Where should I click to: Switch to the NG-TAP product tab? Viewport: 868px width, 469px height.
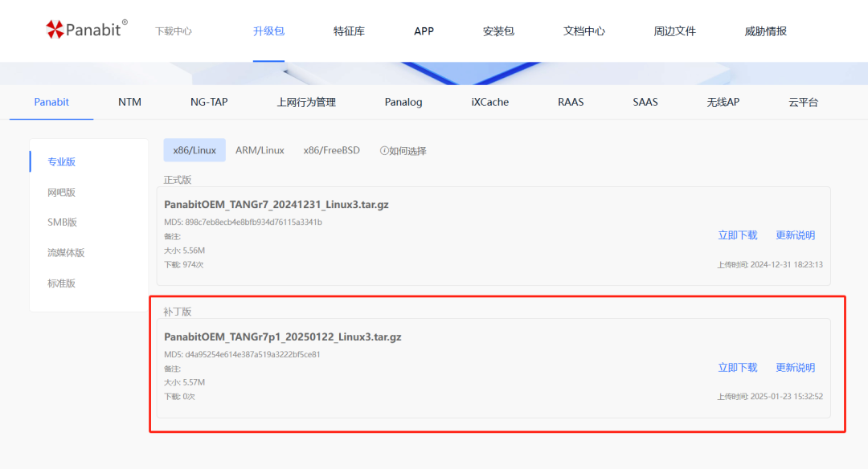pyautogui.click(x=209, y=102)
